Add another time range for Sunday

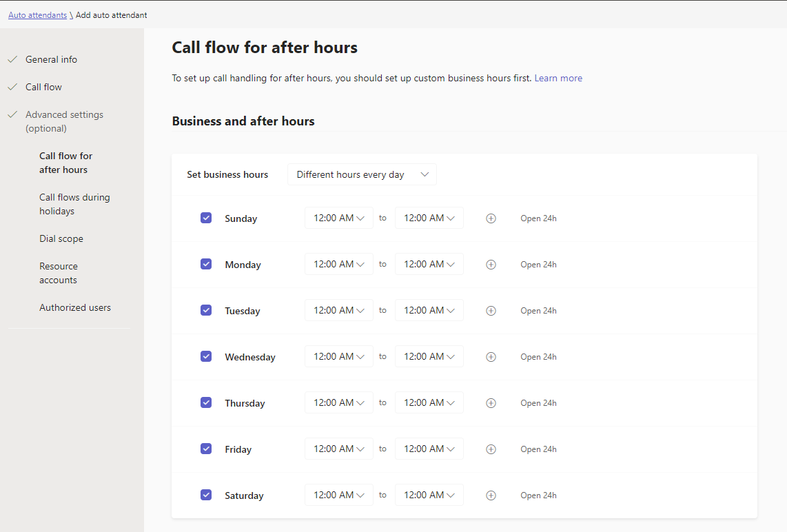click(491, 218)
